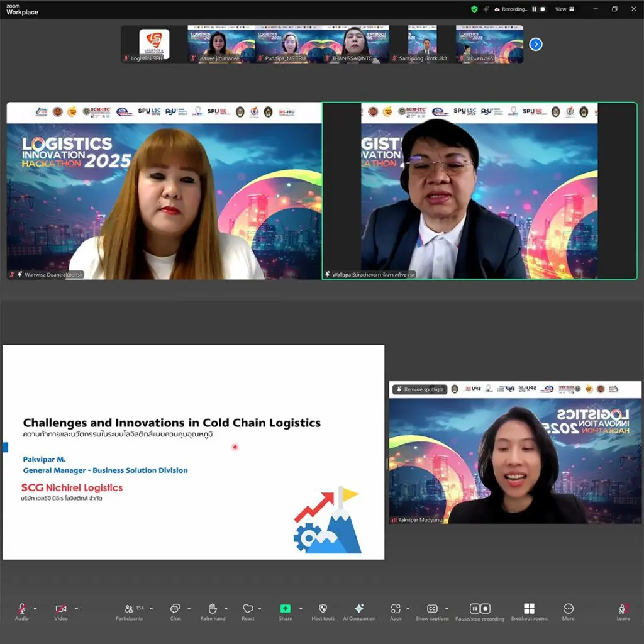Click the Wallapa Stirachavarn name label
The height and width of the screenshot is (644, 644).
(373, 274)
